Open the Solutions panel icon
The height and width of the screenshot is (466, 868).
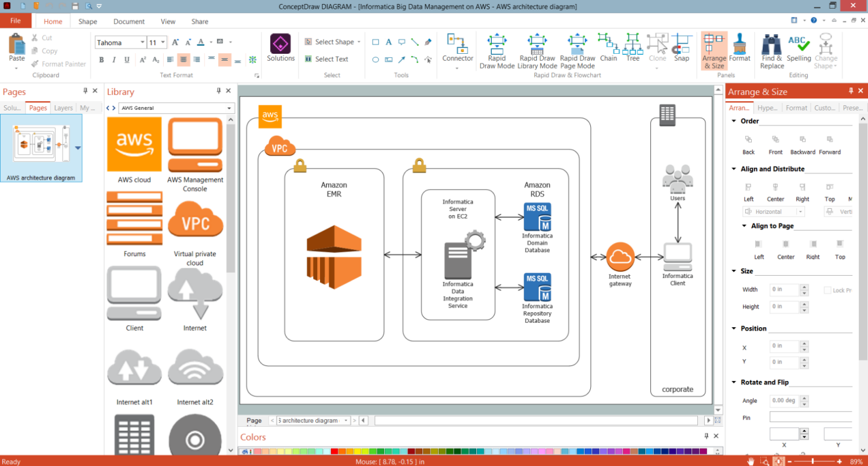pyautogui.click(x=281, y=47)
